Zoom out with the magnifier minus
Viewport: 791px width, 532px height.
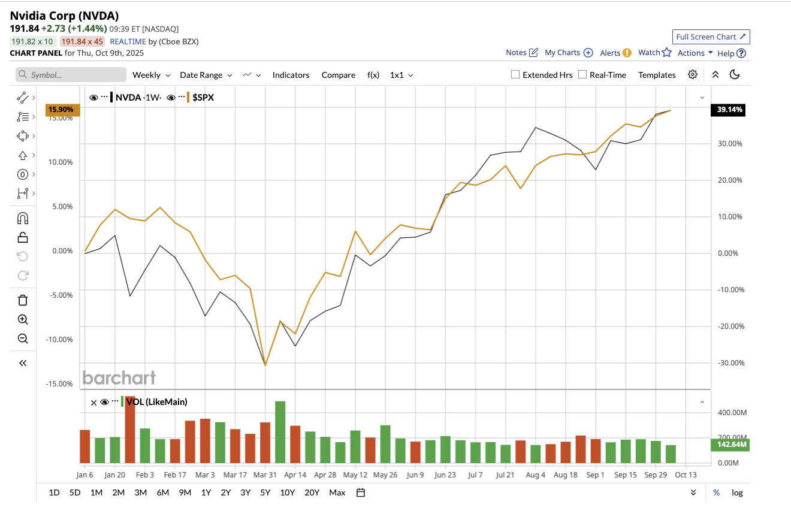click(23, 338)
